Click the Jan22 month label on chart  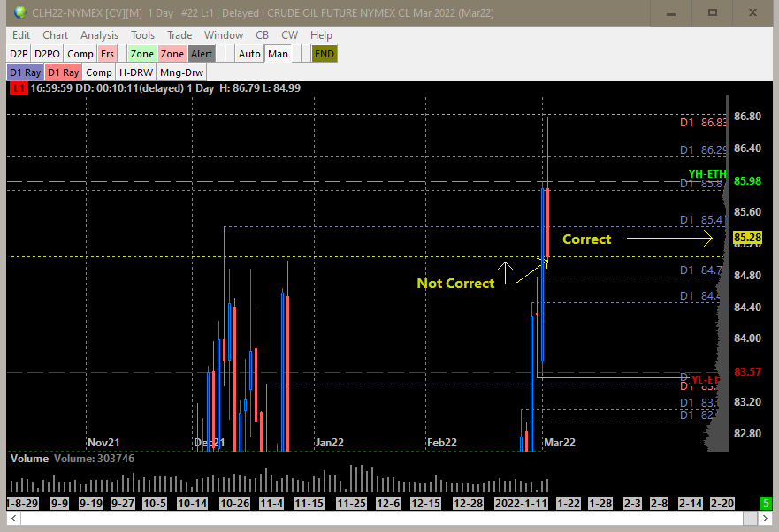[330, 442]
